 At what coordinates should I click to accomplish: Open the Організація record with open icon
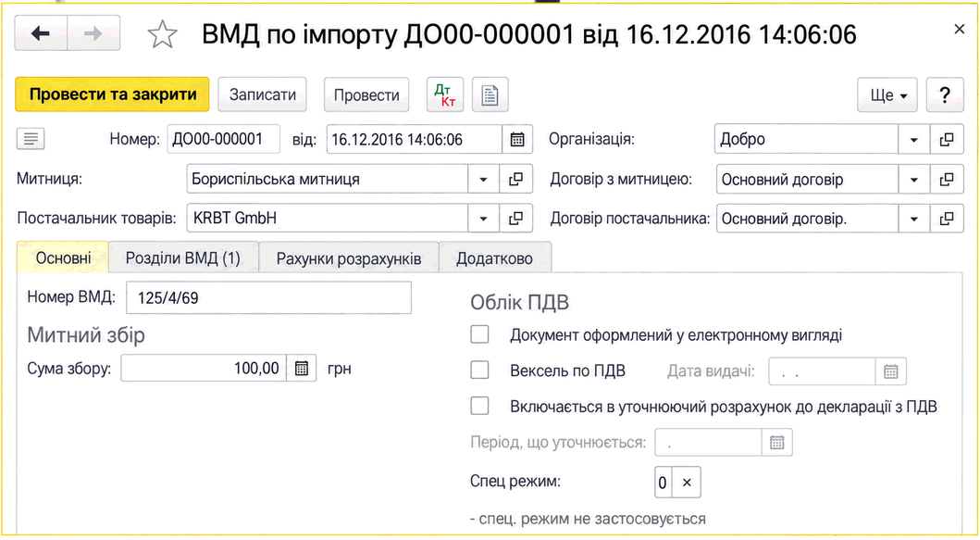click(947, 139)
